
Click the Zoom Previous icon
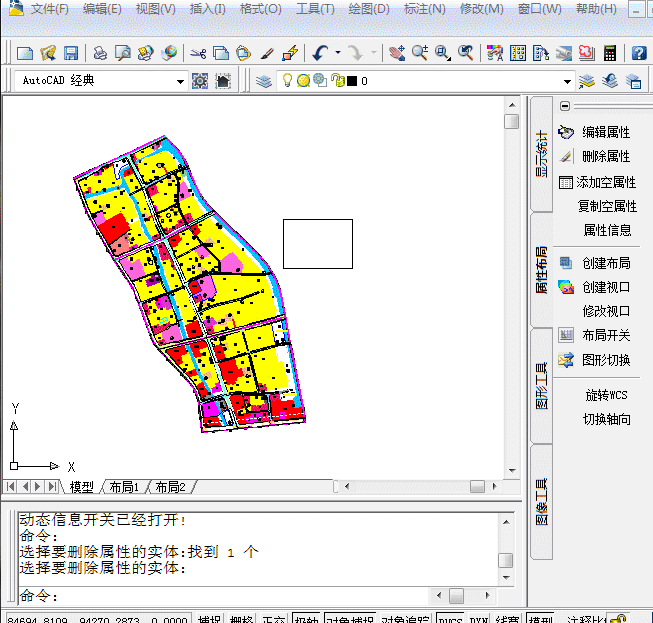click(466, 53)
